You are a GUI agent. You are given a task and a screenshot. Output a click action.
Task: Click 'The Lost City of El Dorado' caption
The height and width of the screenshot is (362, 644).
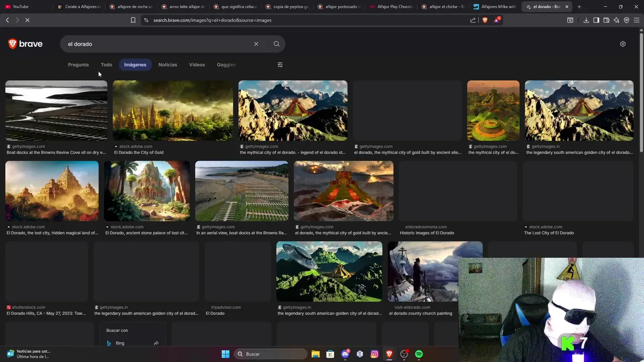[549, 233]
